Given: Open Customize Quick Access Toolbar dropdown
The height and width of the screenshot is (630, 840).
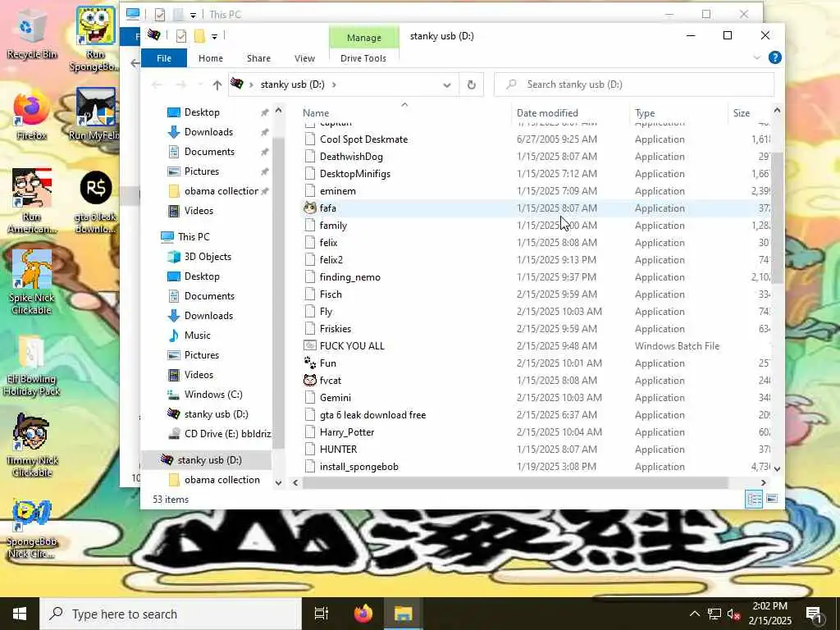Looking at the screenshot, I should (214, 36).
